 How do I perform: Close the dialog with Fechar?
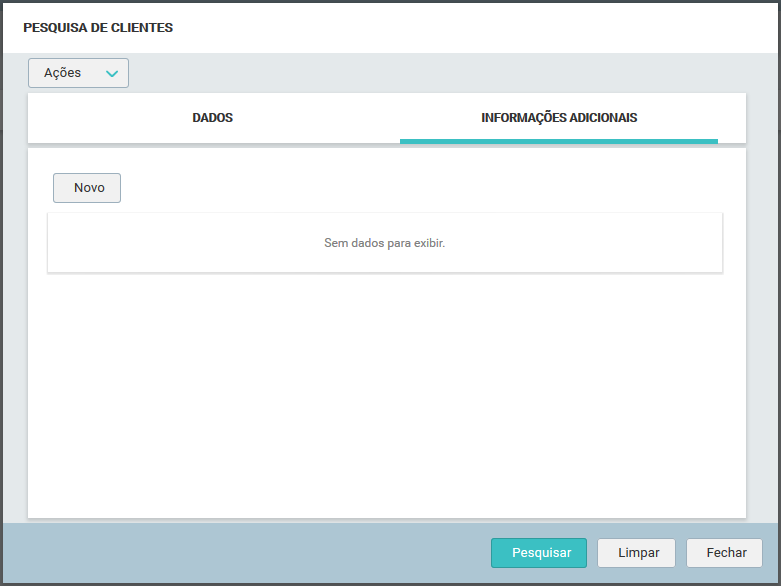point(724,553)
